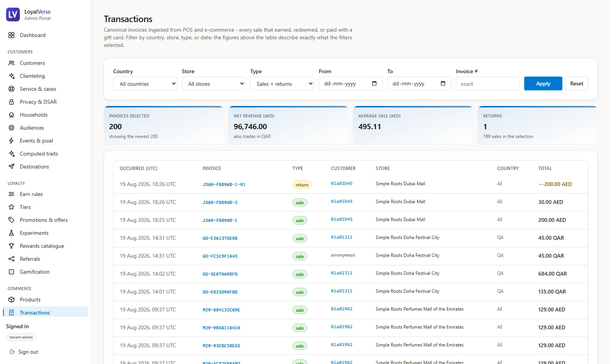Click the Referrals share icon
610x364 pixels.
pos(11,259)
